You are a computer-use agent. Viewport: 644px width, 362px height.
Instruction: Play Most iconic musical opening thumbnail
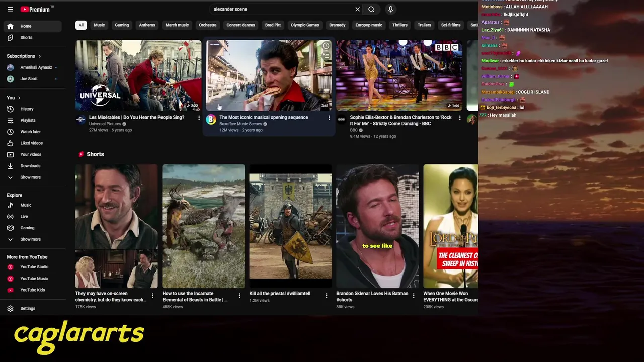point(269,75)
